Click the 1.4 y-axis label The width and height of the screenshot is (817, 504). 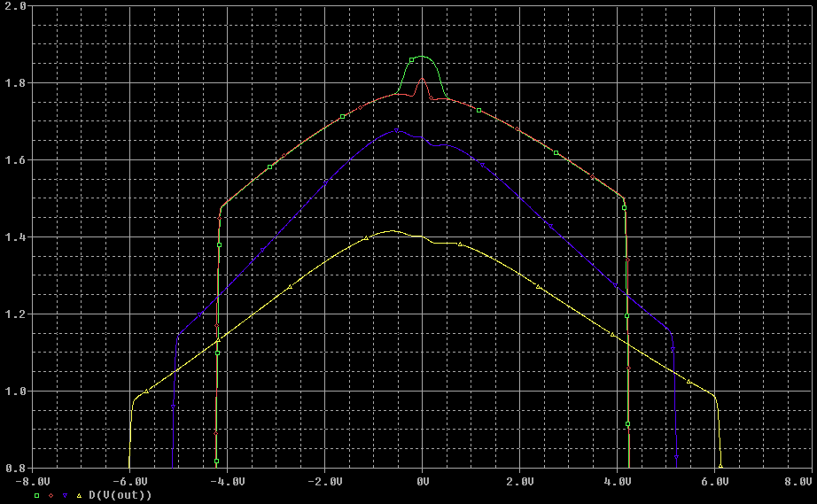16,237
